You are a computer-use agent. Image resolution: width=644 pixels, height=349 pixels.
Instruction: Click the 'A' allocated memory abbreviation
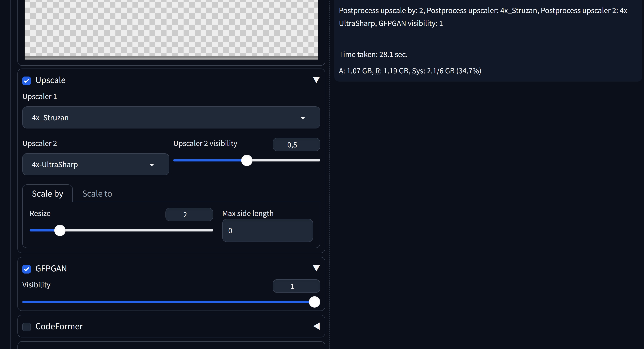pos(341,71)
